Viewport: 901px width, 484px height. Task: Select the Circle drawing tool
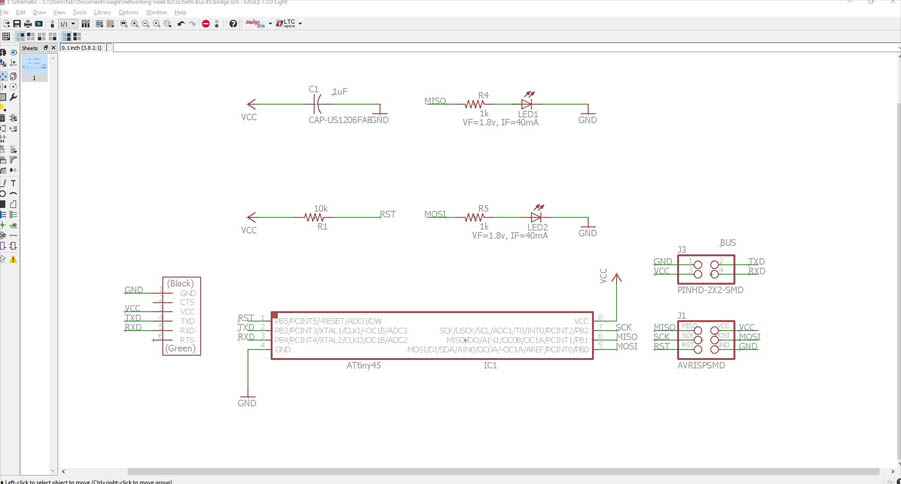(x=3, y=193)
